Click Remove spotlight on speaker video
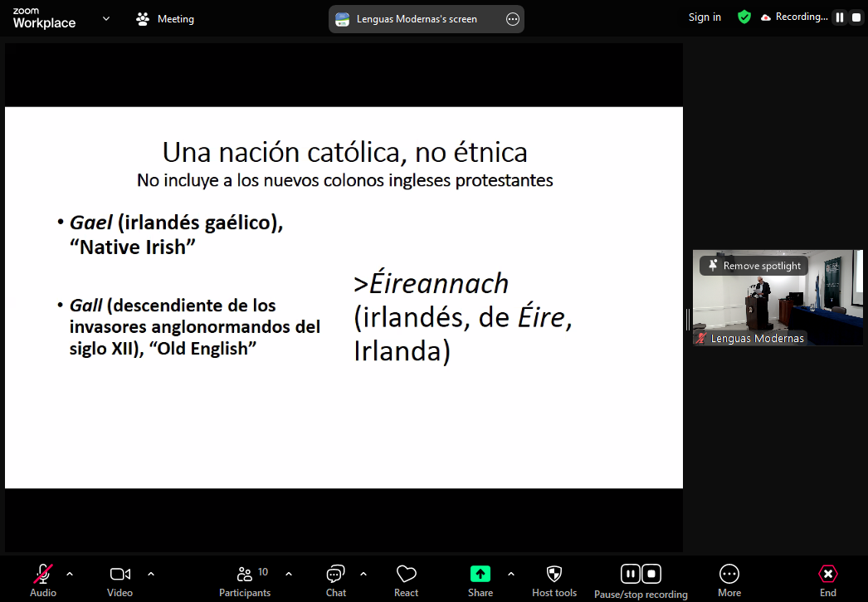 pyautogui.click(x=754, y=266)
